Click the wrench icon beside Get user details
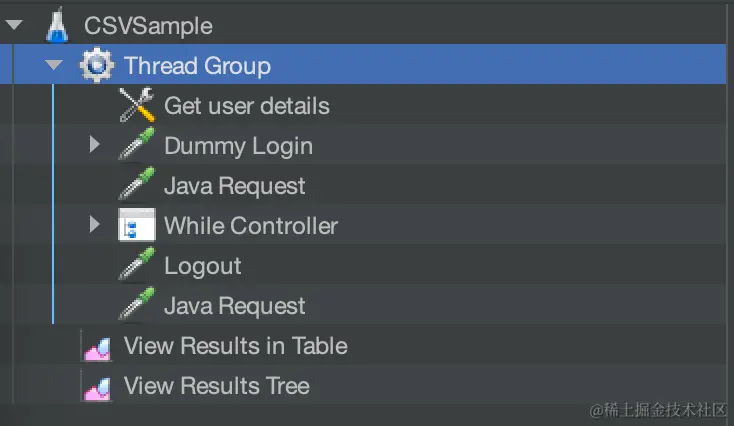 pyautogui.click(x=137, y=105)
